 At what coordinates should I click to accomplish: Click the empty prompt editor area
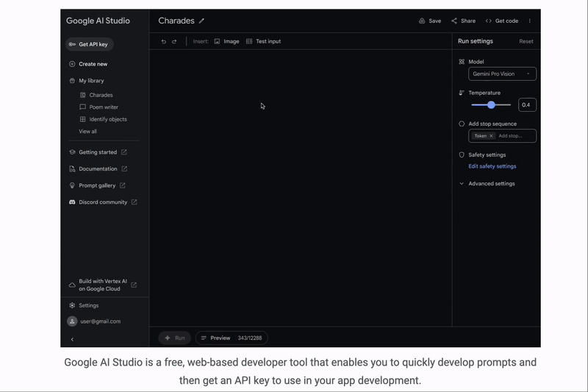click(301, 188)
